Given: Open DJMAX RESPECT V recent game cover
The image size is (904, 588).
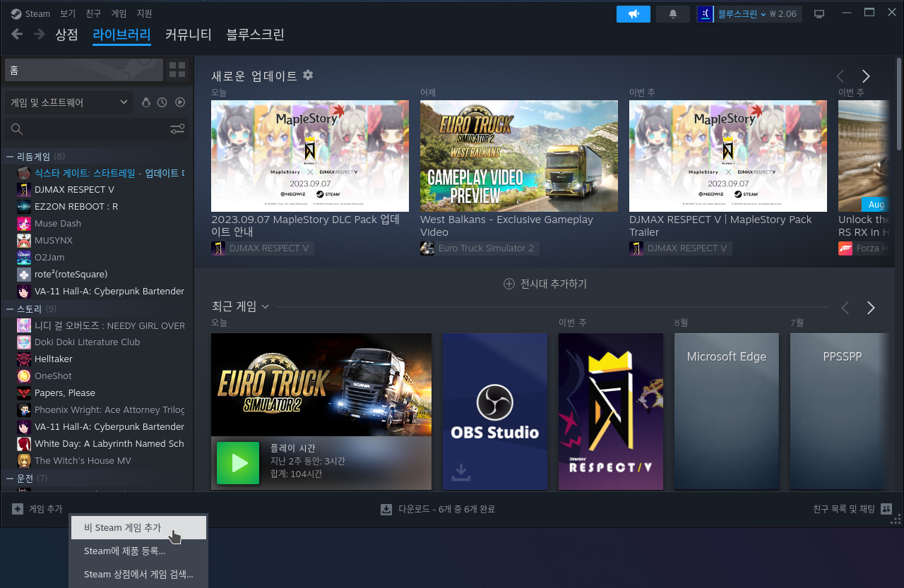Looking at the screenshot, I should click(611, 412).
